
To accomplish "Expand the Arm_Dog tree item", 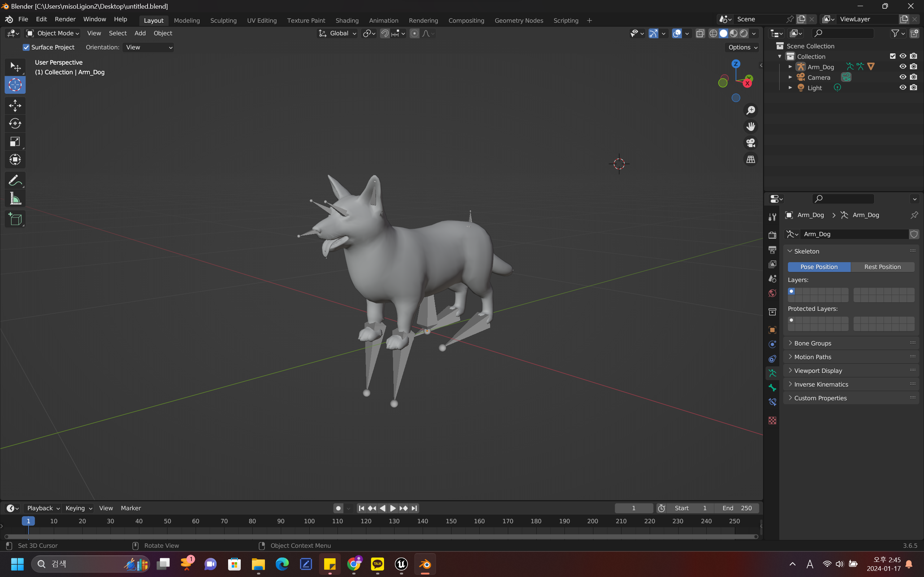I will (x=790, y=67).
